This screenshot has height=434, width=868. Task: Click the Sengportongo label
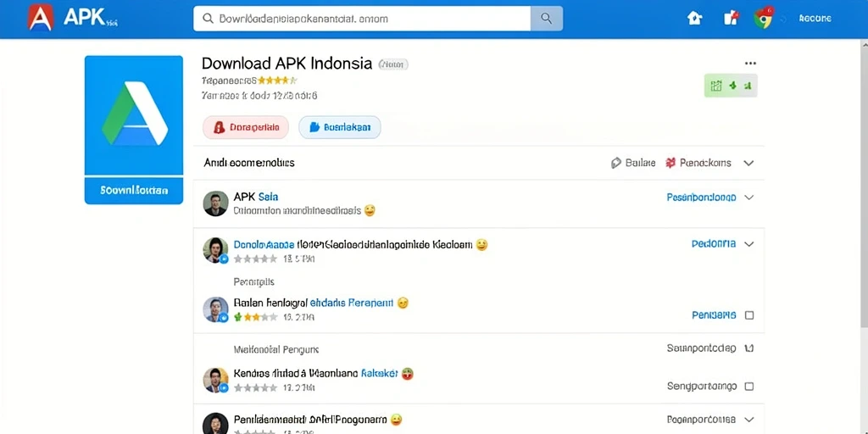pyautogui.click(x=702, y=386)
